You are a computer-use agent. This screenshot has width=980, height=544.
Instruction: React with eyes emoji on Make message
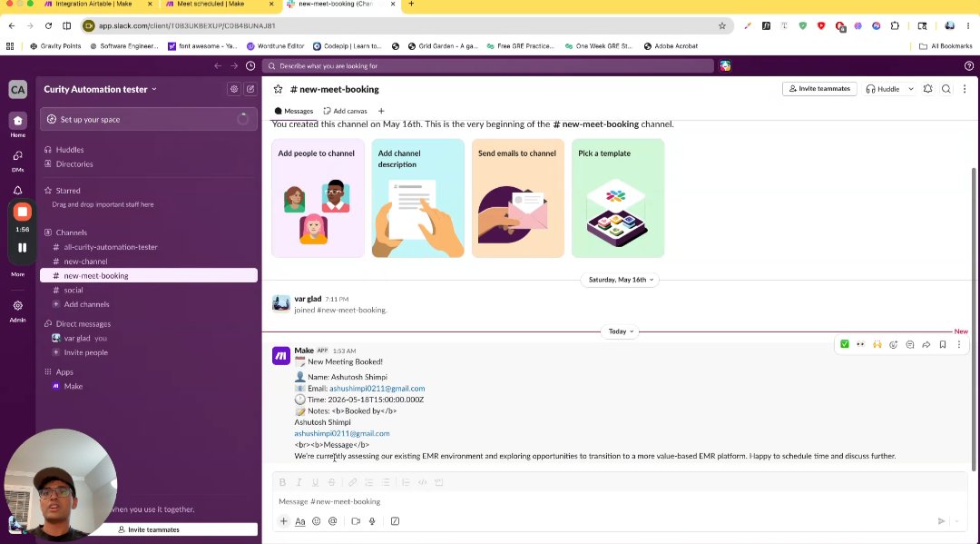point(860,344)
